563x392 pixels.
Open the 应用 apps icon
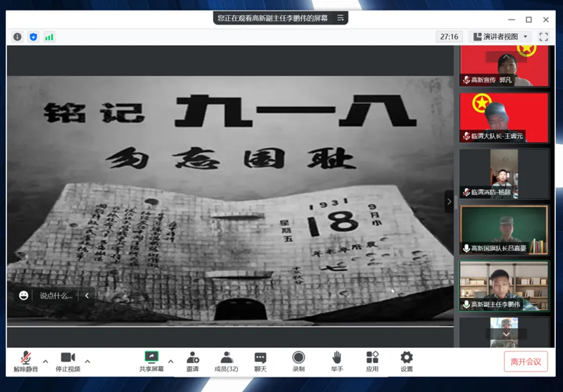coord(372,362)
